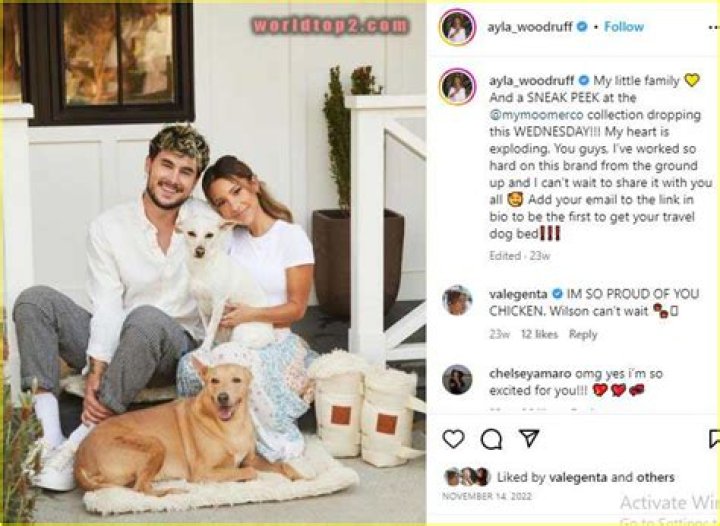Open the @mymoomerco mention link
Viewport: 720px width, 526px height.
[x=536, y=114]
